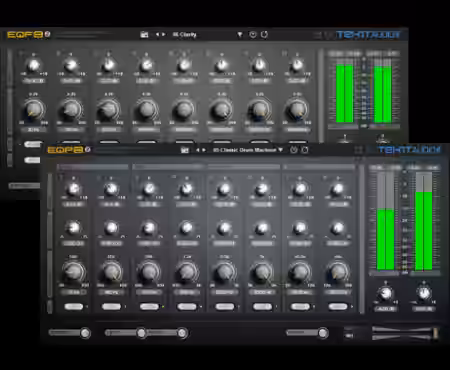The height and width of the screenshot is (370, 450).
Task: Click the first bottom slider handle in EQP8
Action: [x=85, y=333]
